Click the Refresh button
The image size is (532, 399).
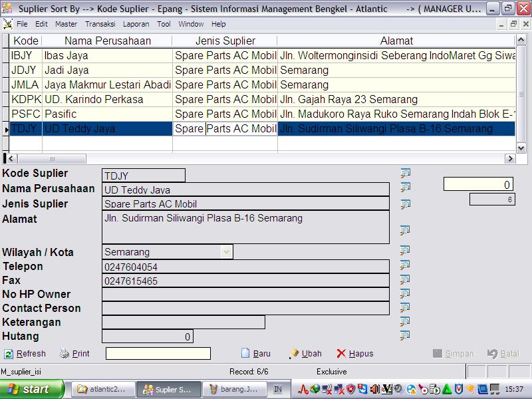click(x=25, y=354)
